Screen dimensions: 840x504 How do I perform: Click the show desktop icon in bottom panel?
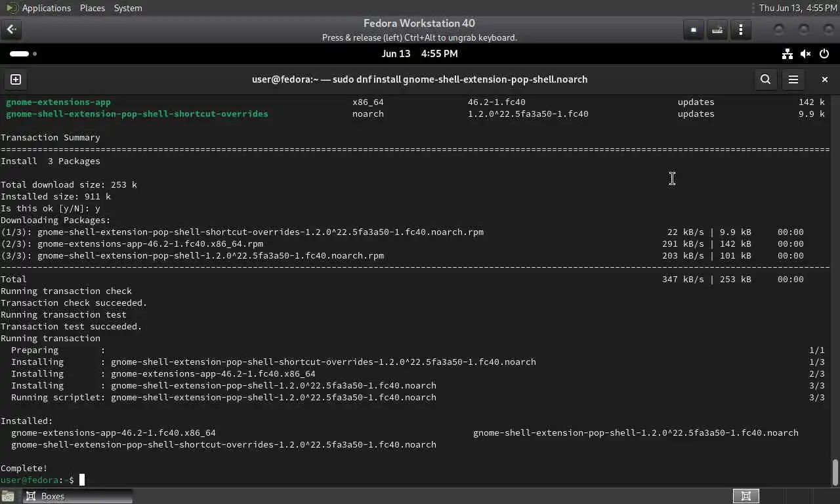point(8,496)
